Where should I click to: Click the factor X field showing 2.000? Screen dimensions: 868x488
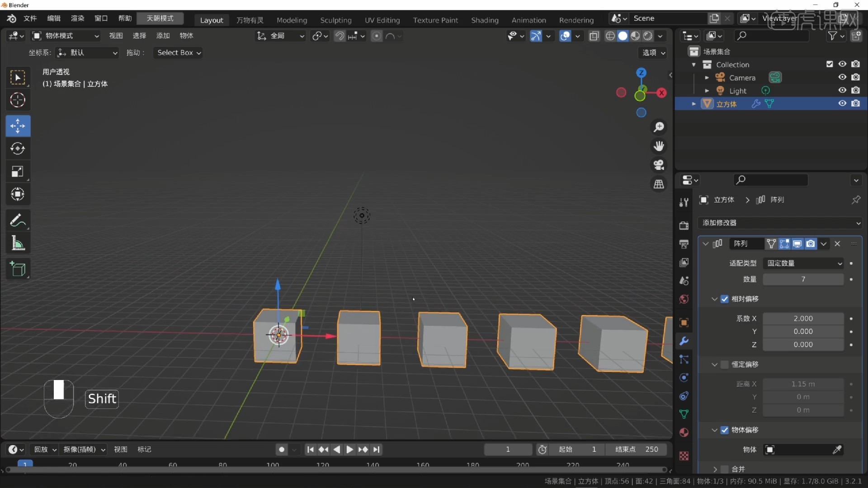803,319
